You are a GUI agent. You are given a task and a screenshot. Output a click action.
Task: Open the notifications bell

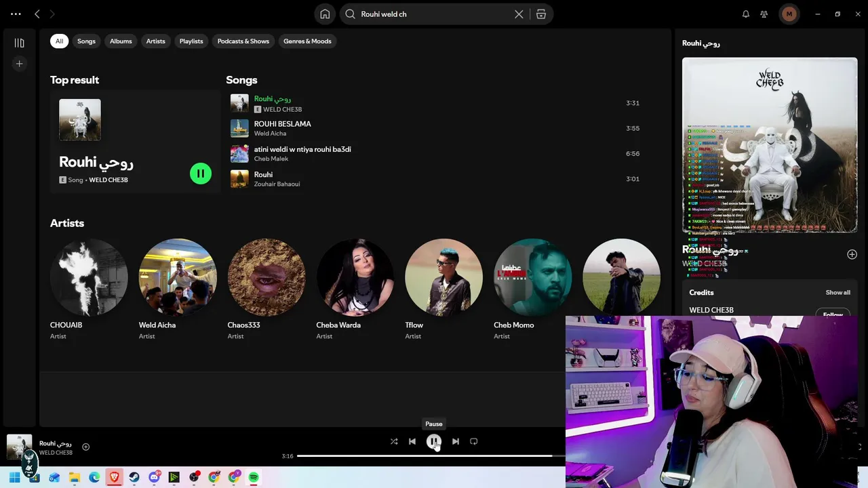tap(746, 14)
